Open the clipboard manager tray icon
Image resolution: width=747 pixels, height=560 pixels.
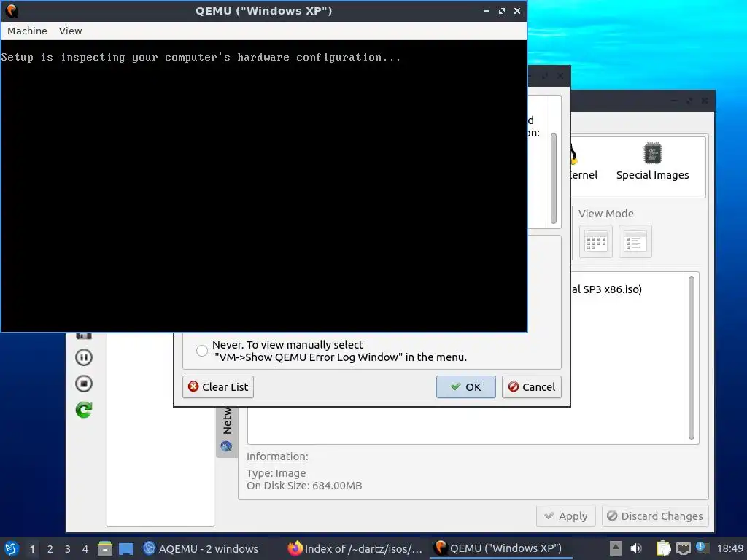663,548
